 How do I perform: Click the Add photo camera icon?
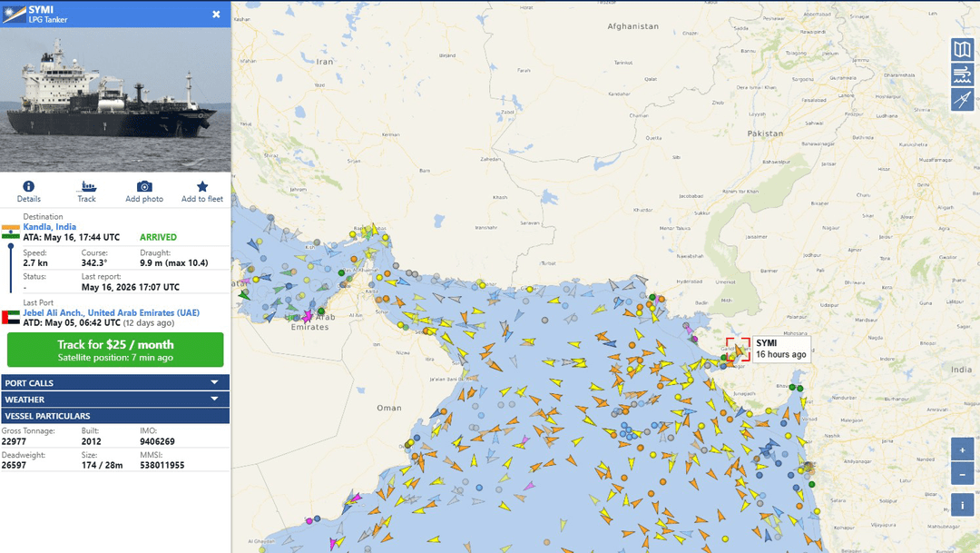(x=144, y=186)
